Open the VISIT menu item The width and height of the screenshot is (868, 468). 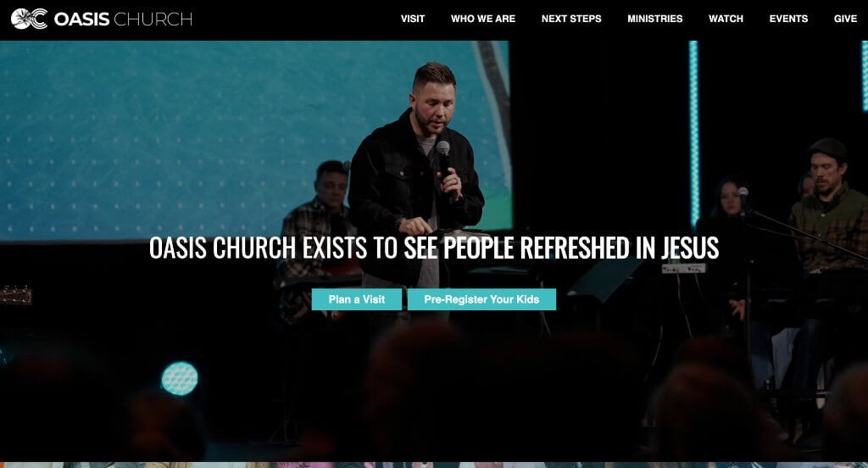click(x=413, y=19)
